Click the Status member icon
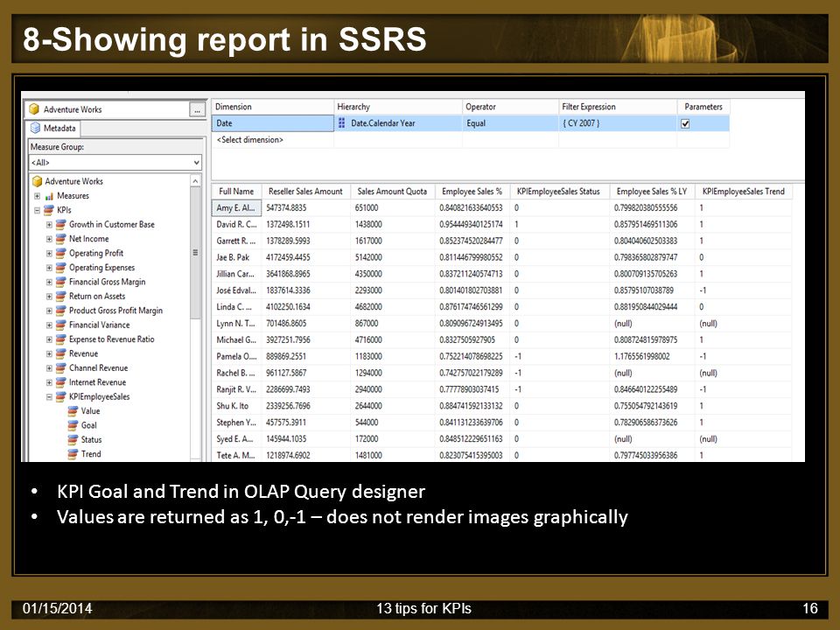This screenshot has width=840, height=630. point(73,440)
